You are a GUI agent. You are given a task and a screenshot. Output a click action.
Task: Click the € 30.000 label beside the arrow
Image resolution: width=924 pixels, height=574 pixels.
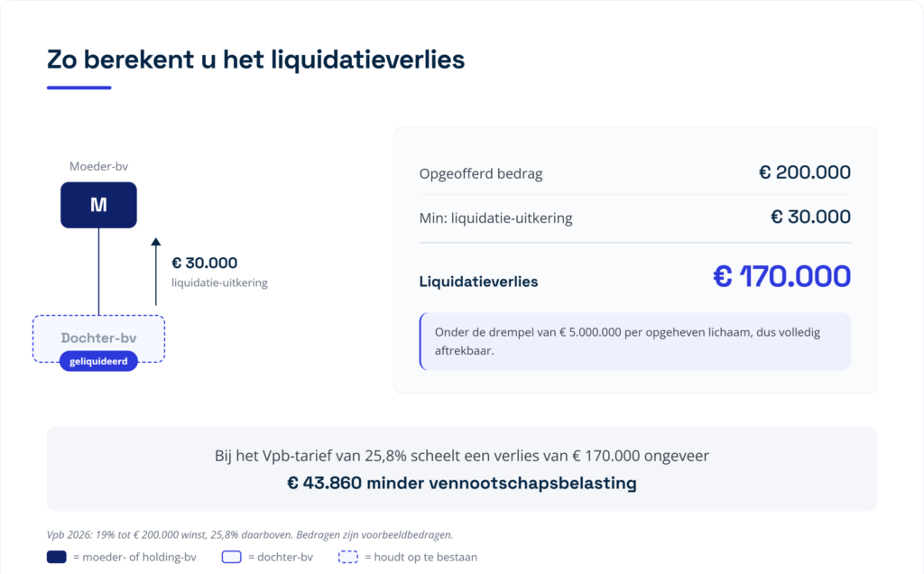tap(205, 263)
